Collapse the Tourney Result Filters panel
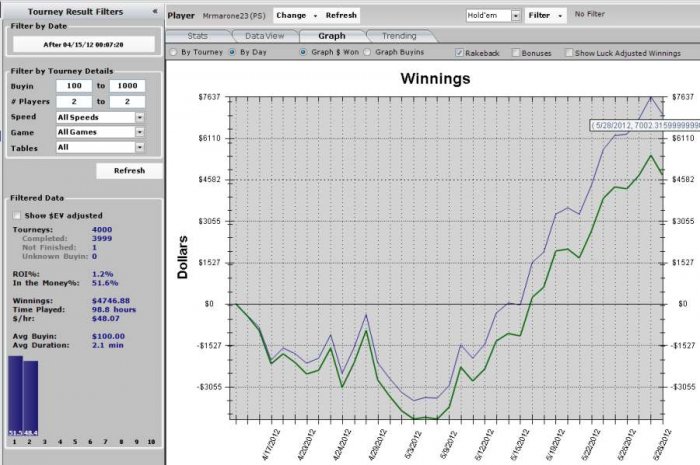This screenshot has width=700, height=465. [x=154, y=11]
